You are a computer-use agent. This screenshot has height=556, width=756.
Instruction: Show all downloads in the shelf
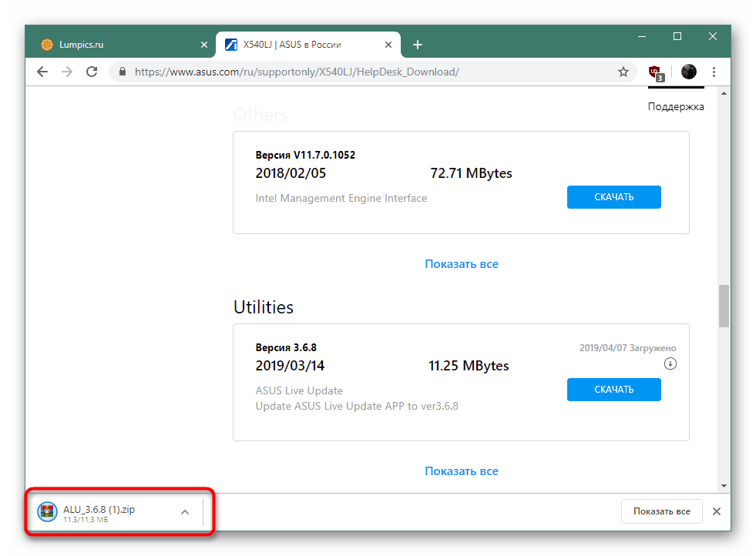[x=661, y=511]
